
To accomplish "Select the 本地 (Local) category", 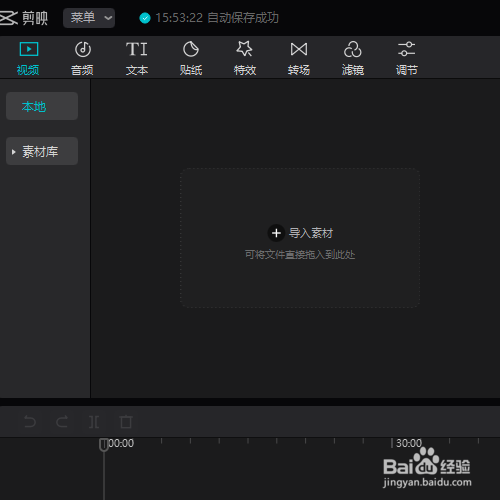I will 42,106.
